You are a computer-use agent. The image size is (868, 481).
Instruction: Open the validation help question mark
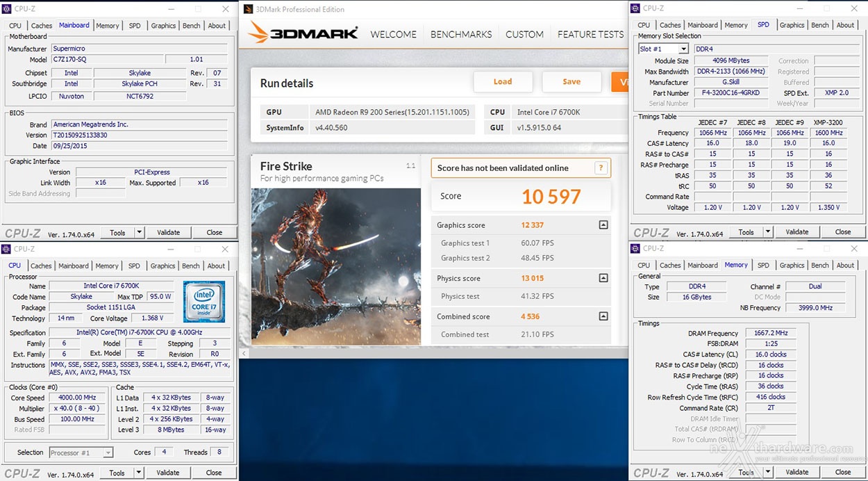(x=601, y=168)
